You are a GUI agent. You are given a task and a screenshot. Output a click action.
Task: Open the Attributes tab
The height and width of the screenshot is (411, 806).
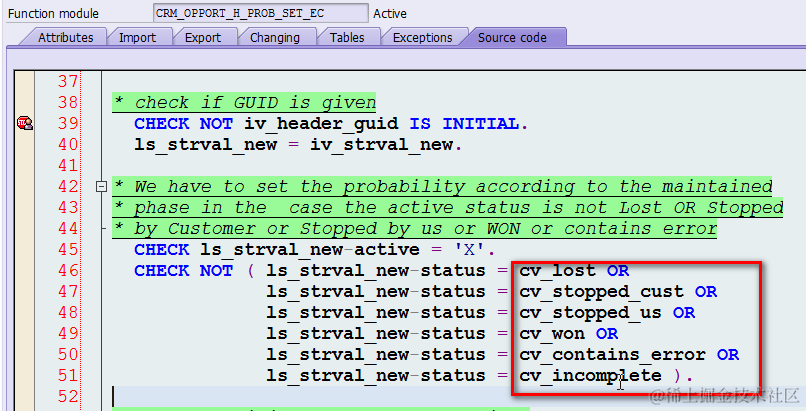pyautogui.click(x=65, y=38)
